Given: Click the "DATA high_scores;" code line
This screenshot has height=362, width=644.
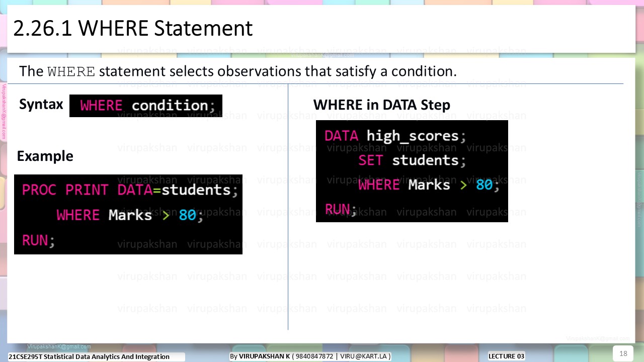Looking at the screenshot, I should (x=395, y=136).
